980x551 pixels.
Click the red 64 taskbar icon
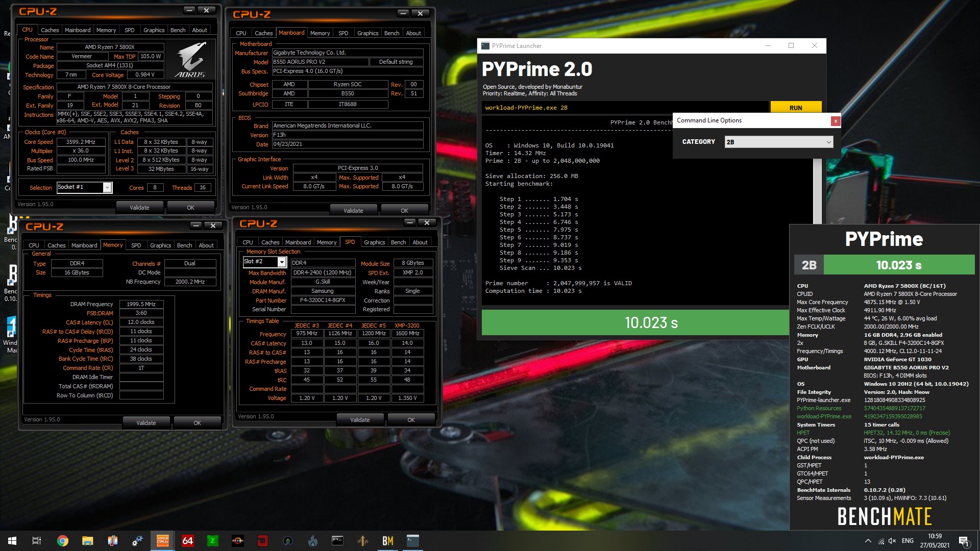click(187, 541)
